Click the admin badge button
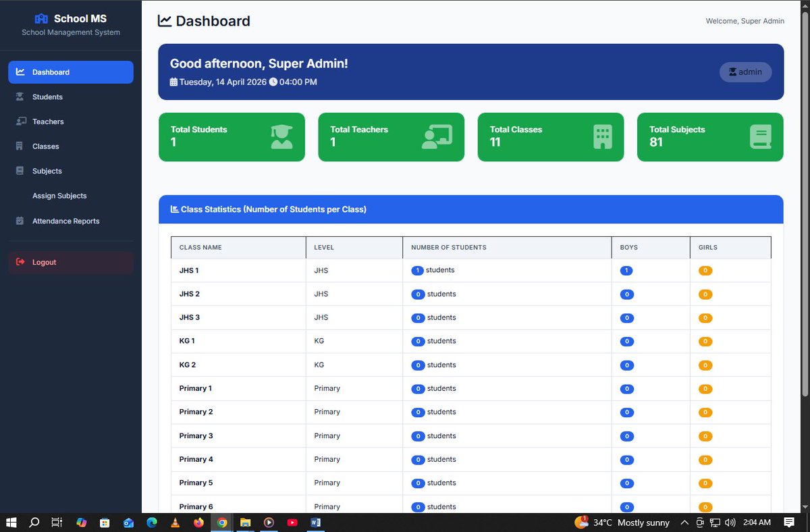This screenshot has height=532, width=810. coord(745,72)
